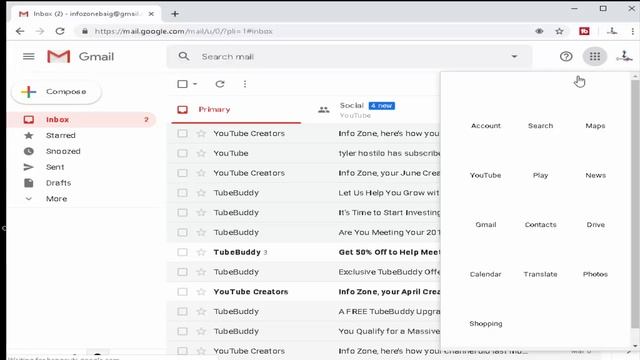The height and width of the screenshot is (360, 640).
Task: Check the tyler hostilo YouTube email
Action: coord(182,153)
